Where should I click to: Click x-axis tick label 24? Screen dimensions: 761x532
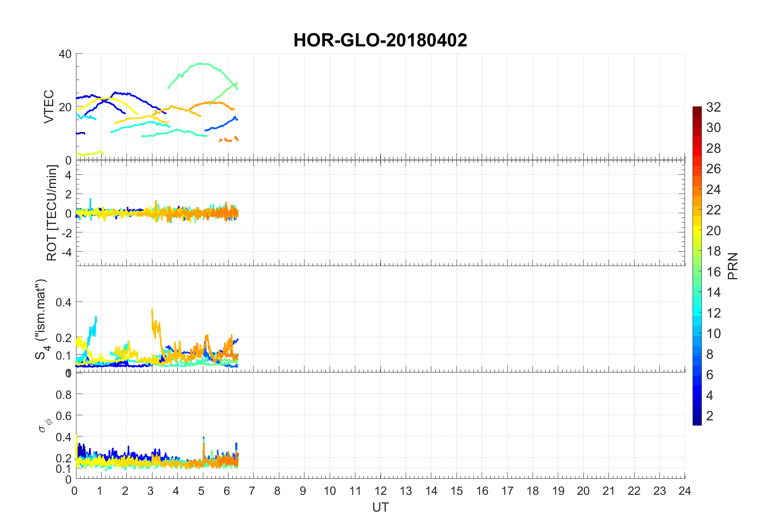tap(684, 491)
